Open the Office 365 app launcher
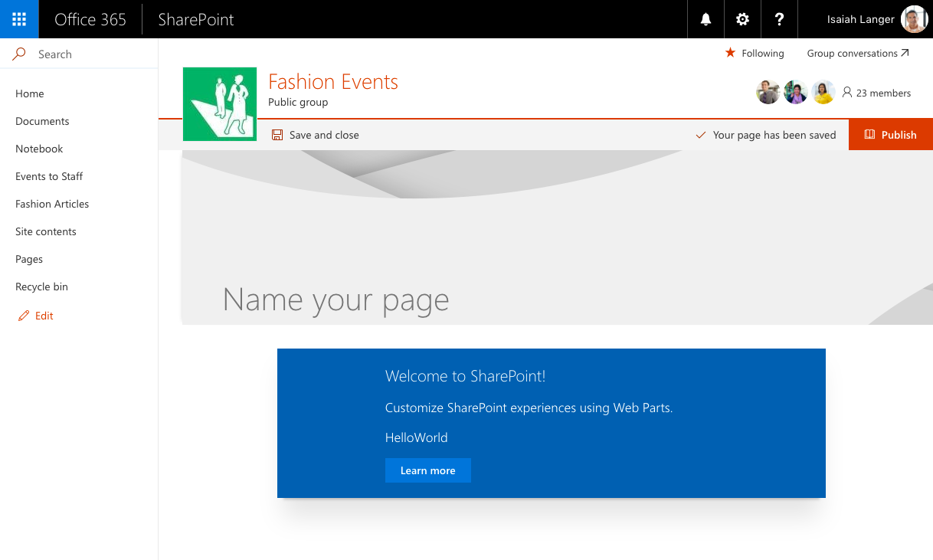Image resolution: width=933 pixels, height=560 pixels. [x=18, y=18]
